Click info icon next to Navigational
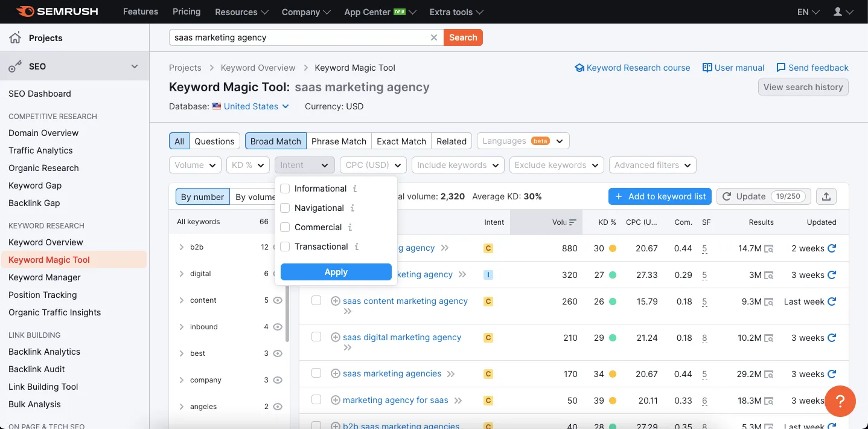The image size is (868, 429). coord(353,208)
